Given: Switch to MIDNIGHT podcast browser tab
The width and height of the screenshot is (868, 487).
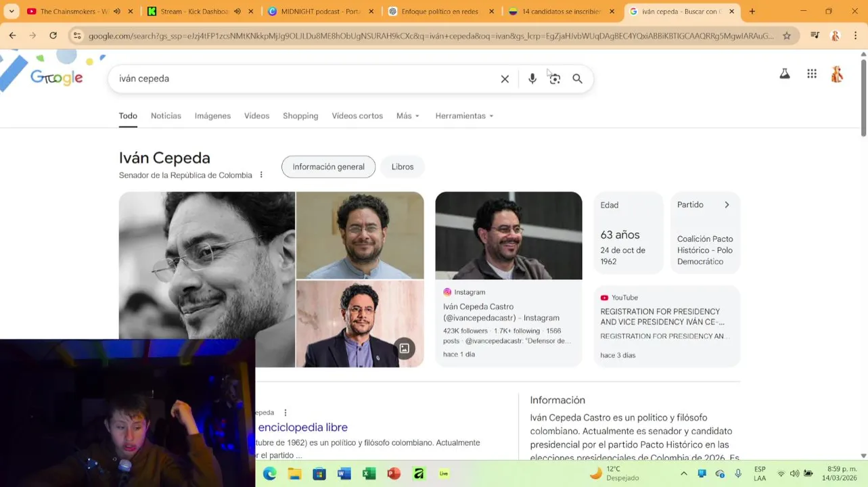Looking at the screenshot, I should tap(321, 11).
